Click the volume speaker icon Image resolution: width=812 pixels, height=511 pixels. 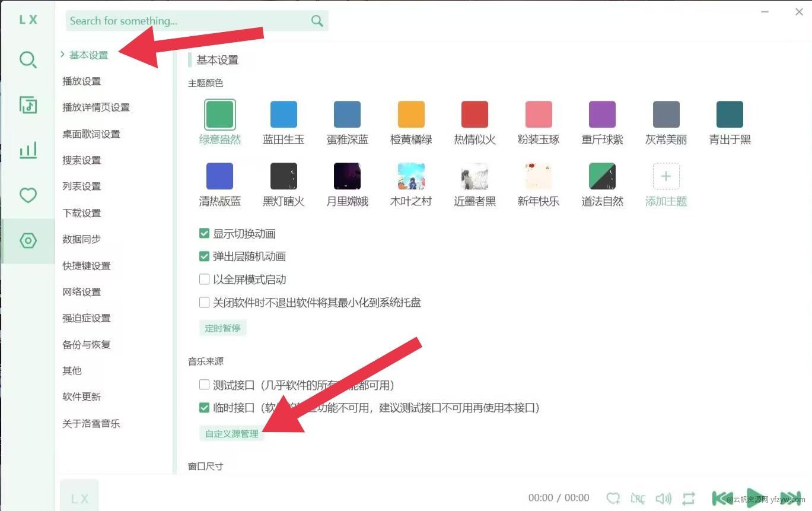(x=663, y=498)
